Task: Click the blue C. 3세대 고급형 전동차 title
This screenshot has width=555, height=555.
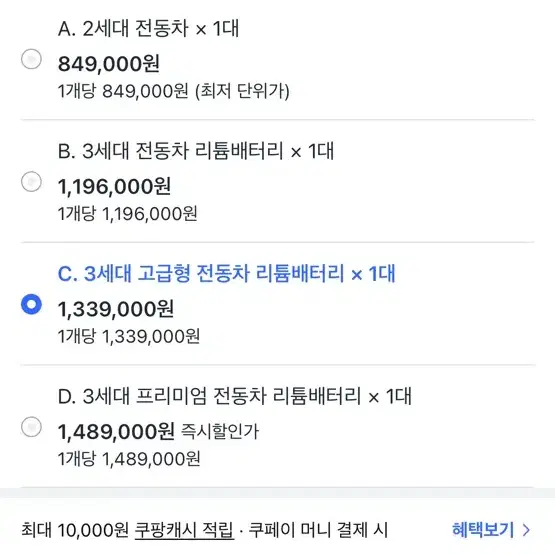Action: click(x=227, y=274)
